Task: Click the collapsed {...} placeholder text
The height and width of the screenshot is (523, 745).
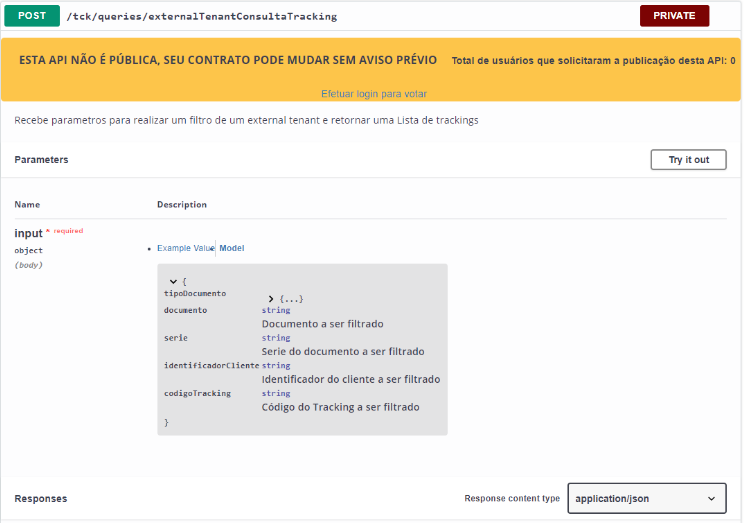Action: [x=291, y=299]
